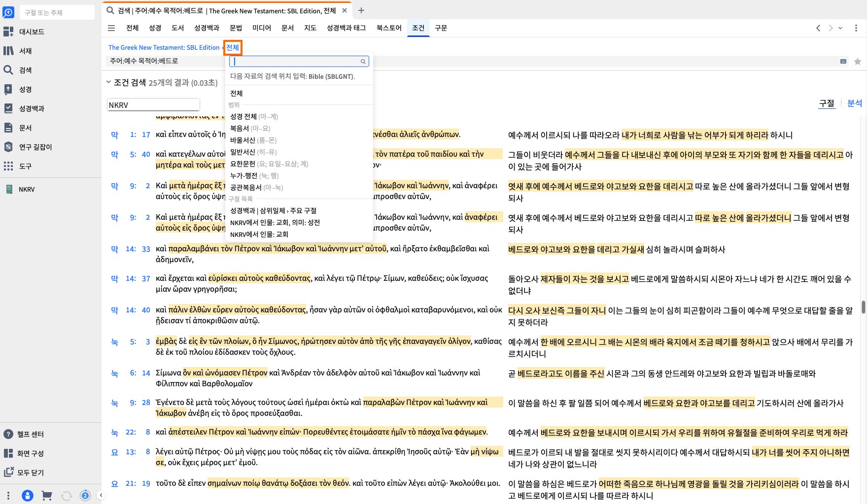This screenshot has width=867, height=504.
Task: Open the 대시보드 dashboard icon
Action: [8, 32]
